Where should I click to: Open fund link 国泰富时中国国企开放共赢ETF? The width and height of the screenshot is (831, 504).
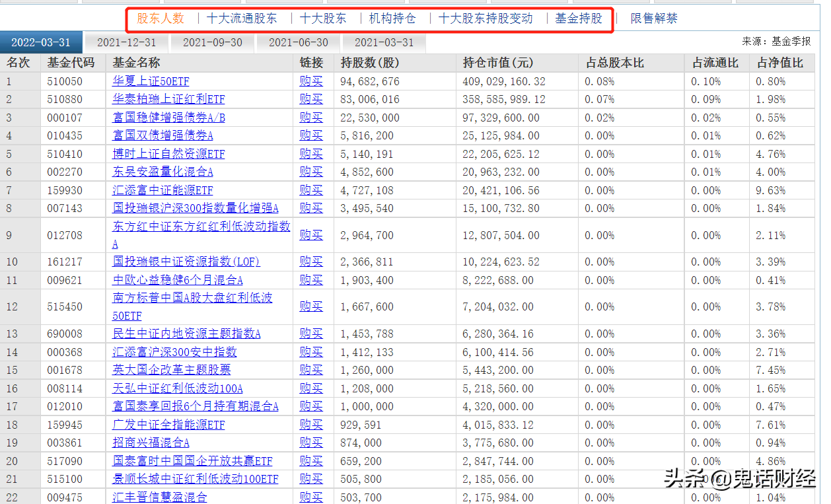click(192, 461)
